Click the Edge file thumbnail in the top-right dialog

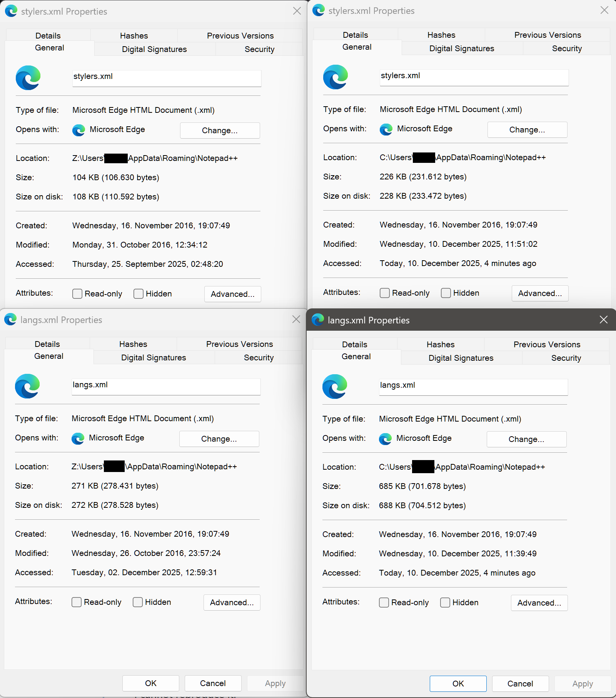click(335, 77)
